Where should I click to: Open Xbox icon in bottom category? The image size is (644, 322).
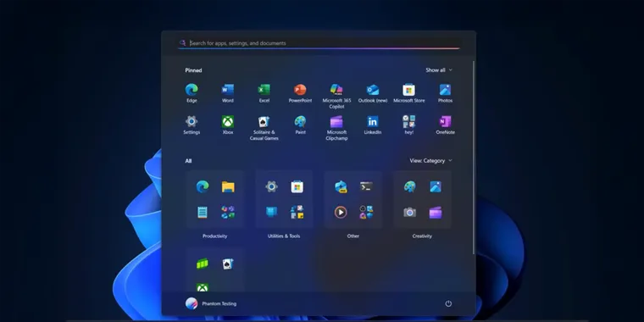202,287
